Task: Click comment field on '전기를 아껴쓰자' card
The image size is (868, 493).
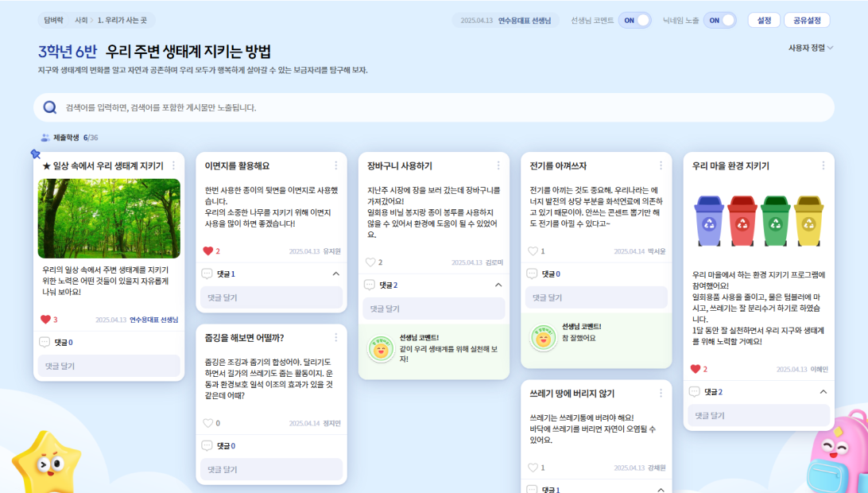Action: 596,297
